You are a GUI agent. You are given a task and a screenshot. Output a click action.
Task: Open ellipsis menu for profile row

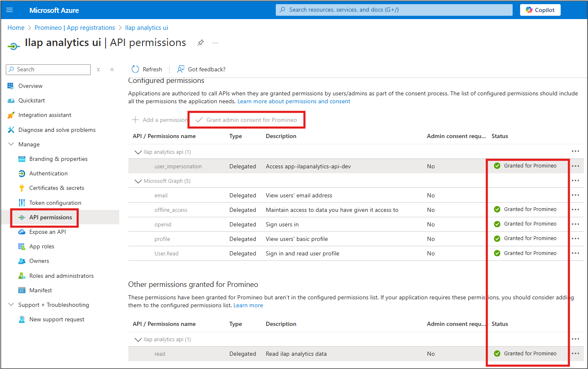(575, 238)
